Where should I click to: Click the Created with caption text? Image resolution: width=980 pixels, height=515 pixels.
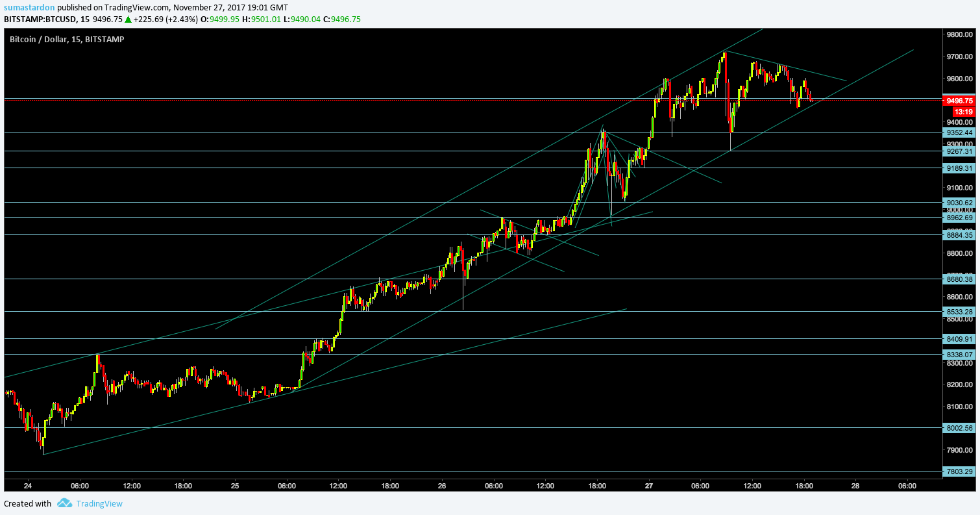[27, 503]
